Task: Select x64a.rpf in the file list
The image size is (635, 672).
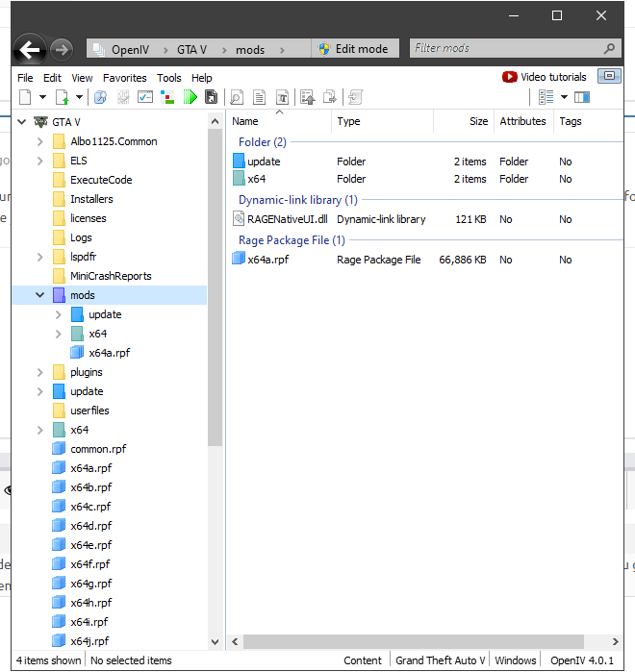Action: pyautogui.click(x=268, y=260)
